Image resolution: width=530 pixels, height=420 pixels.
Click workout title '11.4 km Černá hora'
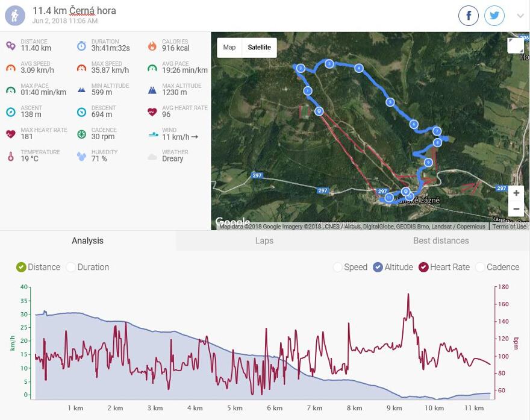click(x=74, y=11)
